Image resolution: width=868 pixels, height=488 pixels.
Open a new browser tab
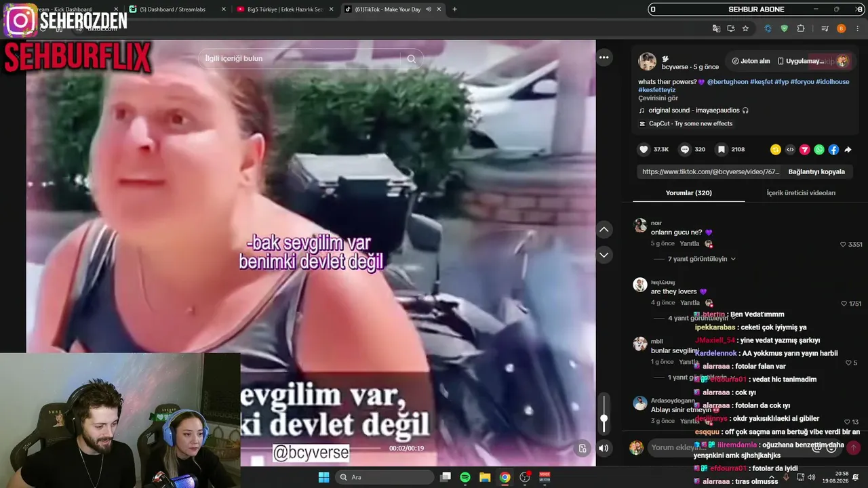[x=454, y=9]
